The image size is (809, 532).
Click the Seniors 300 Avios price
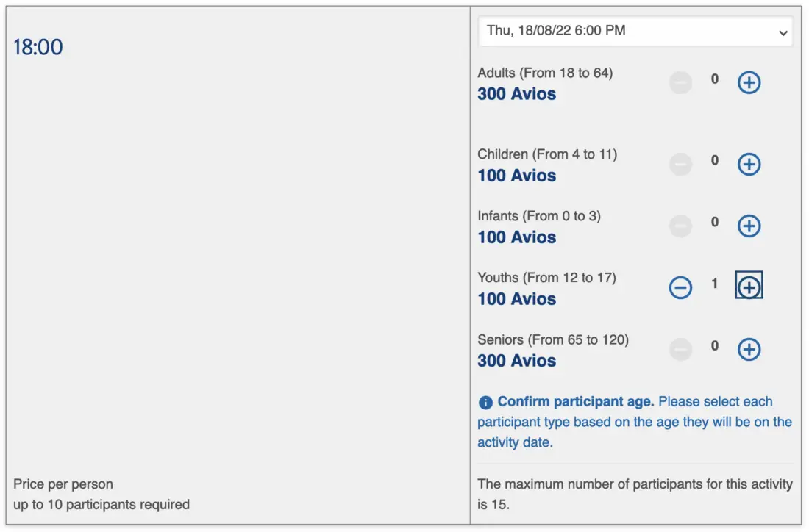pos(517,361)
